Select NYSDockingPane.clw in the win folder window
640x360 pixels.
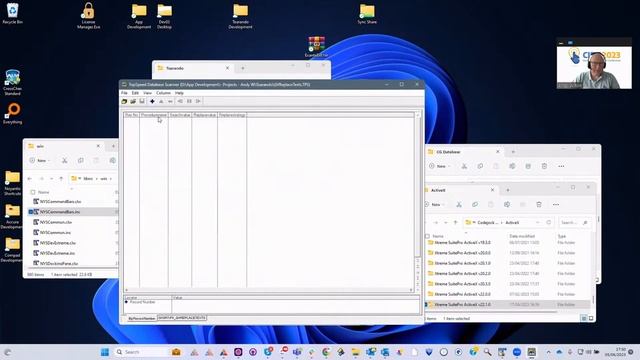pyautogui.click(x=59, y=264)
